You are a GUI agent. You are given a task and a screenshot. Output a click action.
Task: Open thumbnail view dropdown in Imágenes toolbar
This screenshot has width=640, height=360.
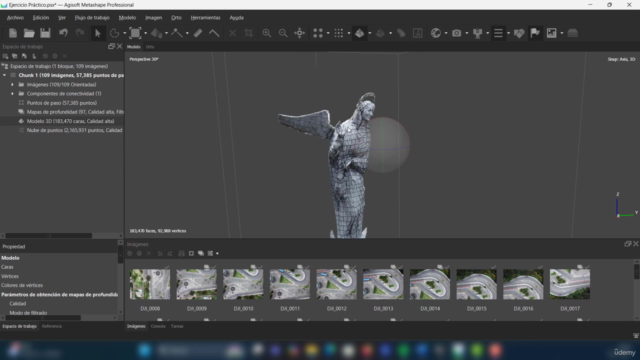[217, 253]
